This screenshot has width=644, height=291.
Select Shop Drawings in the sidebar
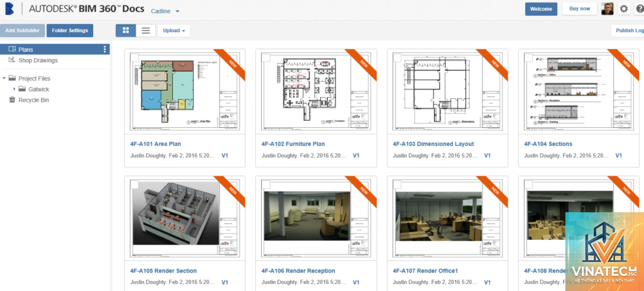[x=38, y=60]
